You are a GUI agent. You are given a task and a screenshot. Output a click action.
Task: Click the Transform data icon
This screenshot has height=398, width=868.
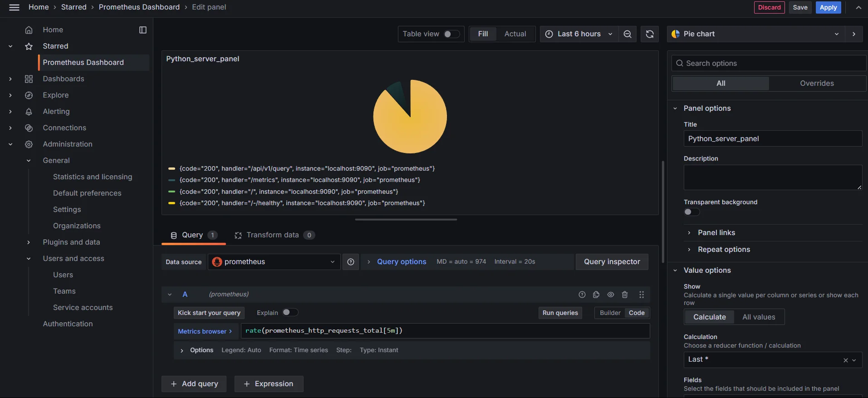point(238,236)
